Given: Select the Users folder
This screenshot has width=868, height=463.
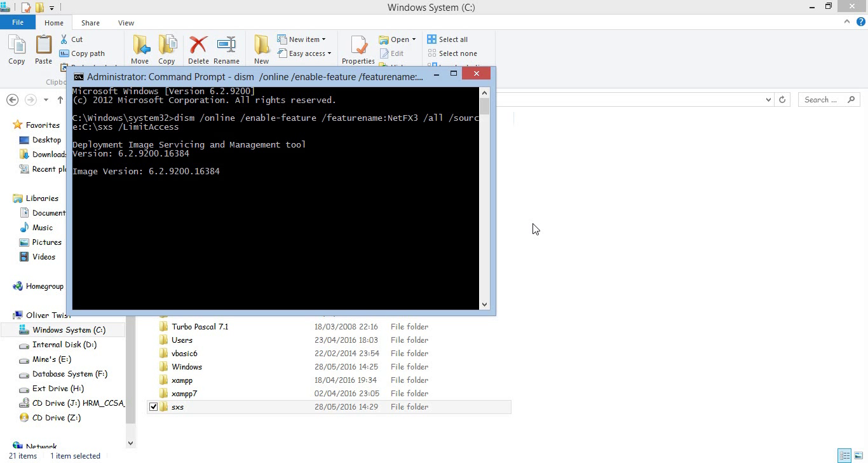Looking at the screenshot, I should point(182,340).
